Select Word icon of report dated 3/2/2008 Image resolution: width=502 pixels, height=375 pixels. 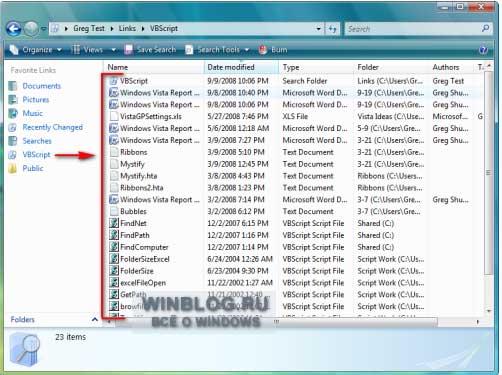(x=114, y=200)
